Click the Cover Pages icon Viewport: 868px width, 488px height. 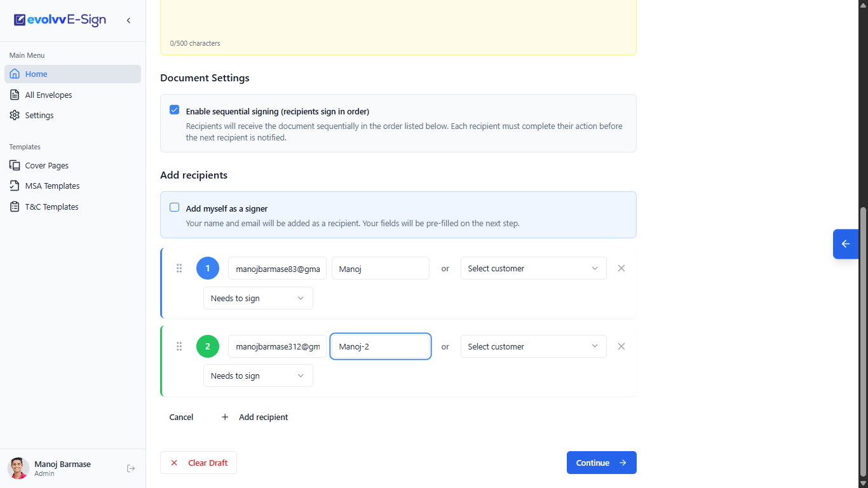pyautogui.click(x=15, y=165)
